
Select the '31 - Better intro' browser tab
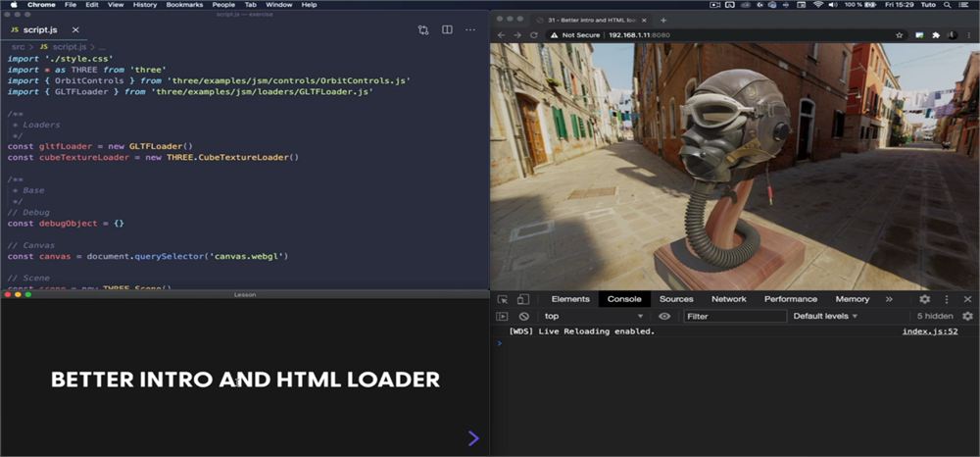pyautogui.click(x=591, y=20)
